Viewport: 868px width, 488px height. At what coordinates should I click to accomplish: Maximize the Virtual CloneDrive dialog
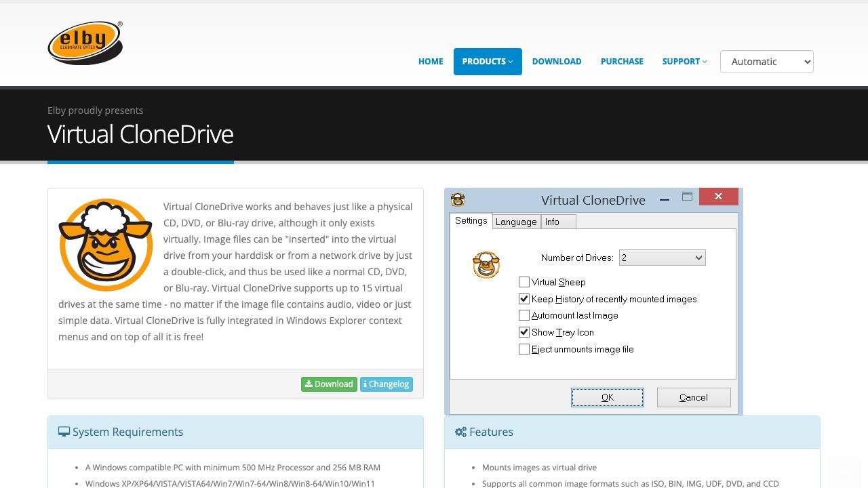(x=687, y=197)
